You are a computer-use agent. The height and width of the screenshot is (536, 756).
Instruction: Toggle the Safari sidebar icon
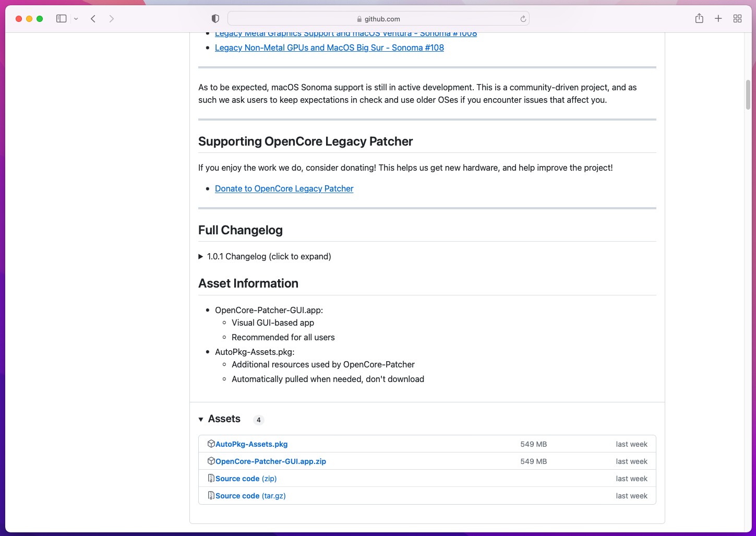[62, 19]
